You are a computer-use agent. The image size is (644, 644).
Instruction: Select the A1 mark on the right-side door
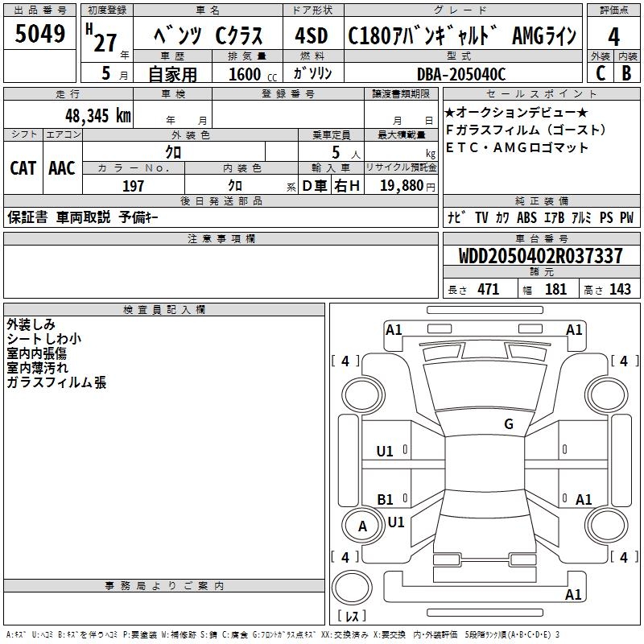pos(584,499)
